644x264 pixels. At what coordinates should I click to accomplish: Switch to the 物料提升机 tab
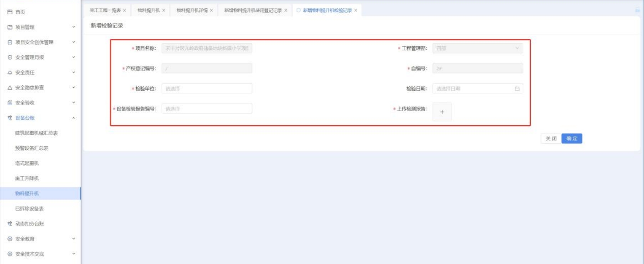[x=149, y=10]
